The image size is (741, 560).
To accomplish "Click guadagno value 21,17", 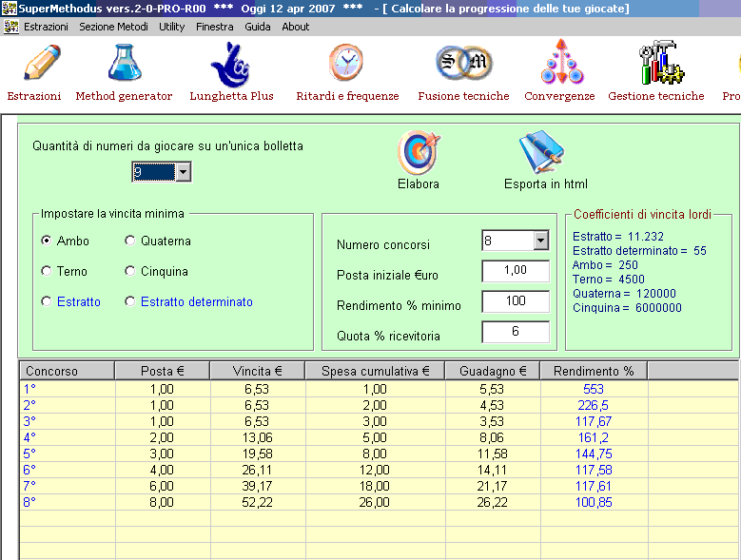I will coord(492,487).
